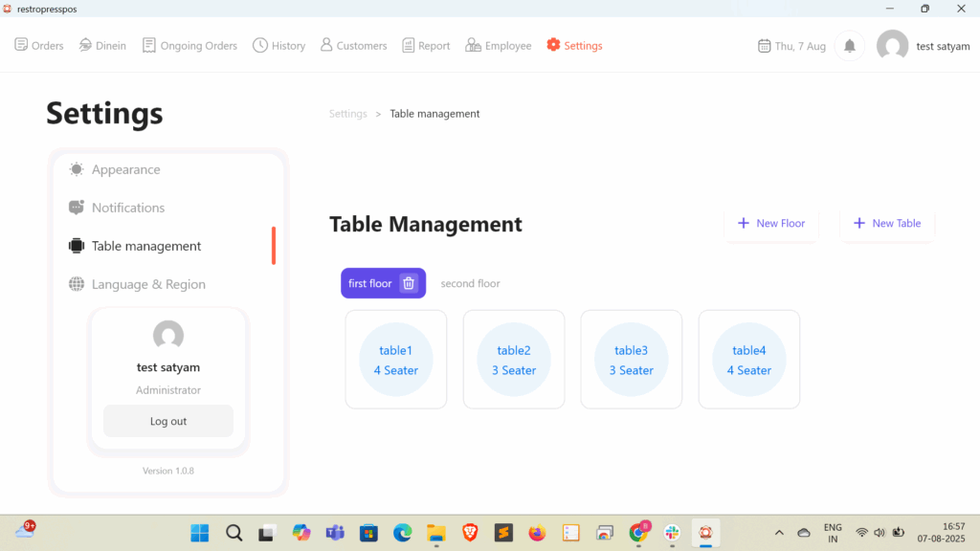Go to the Dinein section
Screen dimensions: 980x551
tap(102, 46)
